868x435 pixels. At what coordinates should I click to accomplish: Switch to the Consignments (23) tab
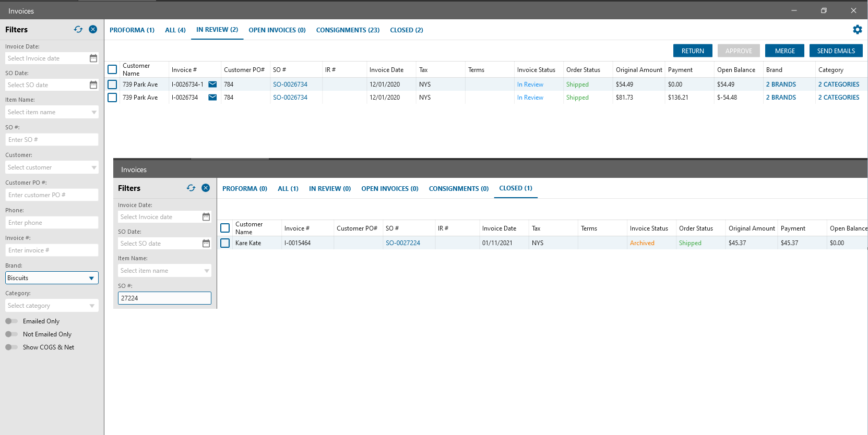[348, 30]
